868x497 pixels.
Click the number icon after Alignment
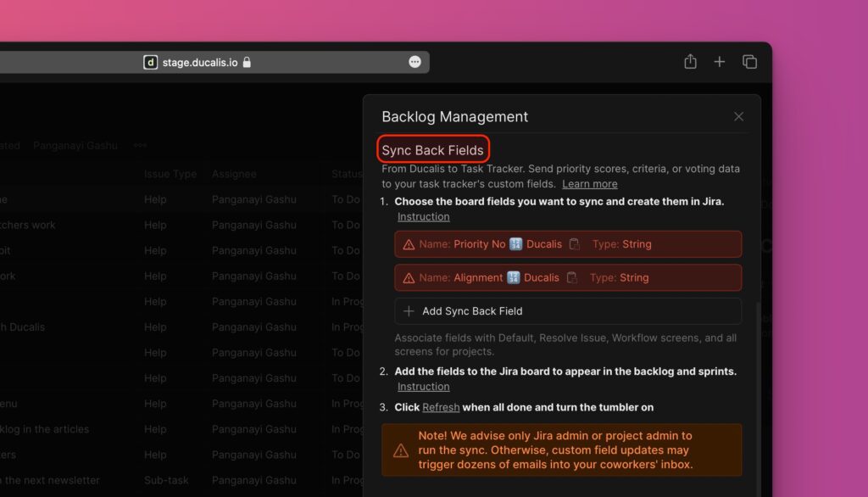click(513, 277)
